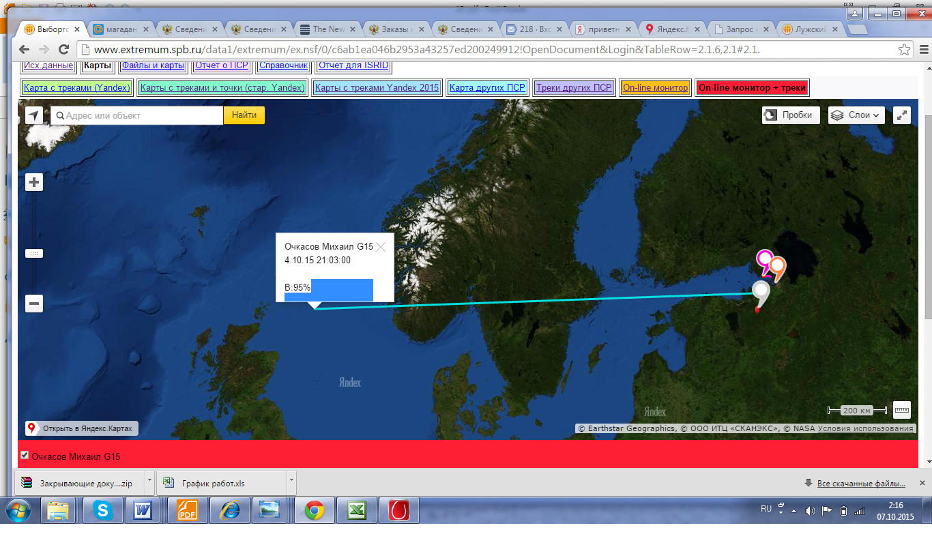The width and height of the screenshot is (932, 560).
Task: Zoom out with the minus button
Action: [x=34, y=304]
